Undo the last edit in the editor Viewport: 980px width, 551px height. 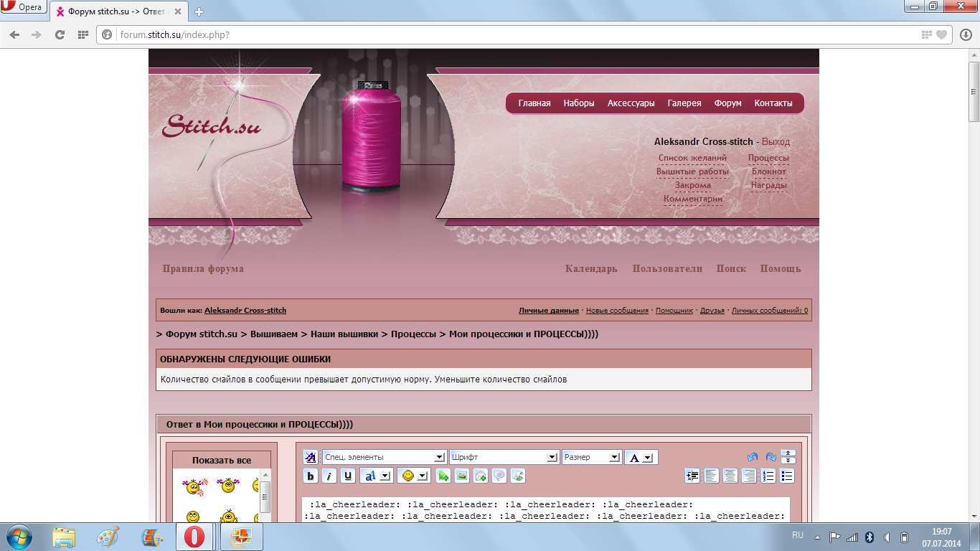pos(753,457)
